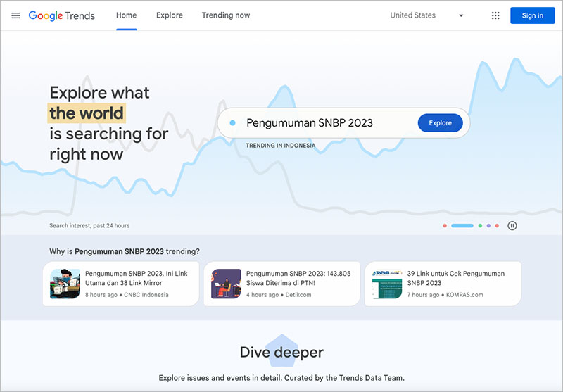Open the Google apps grid
This screenshot has width=563, height=392.
coord(495,15)
